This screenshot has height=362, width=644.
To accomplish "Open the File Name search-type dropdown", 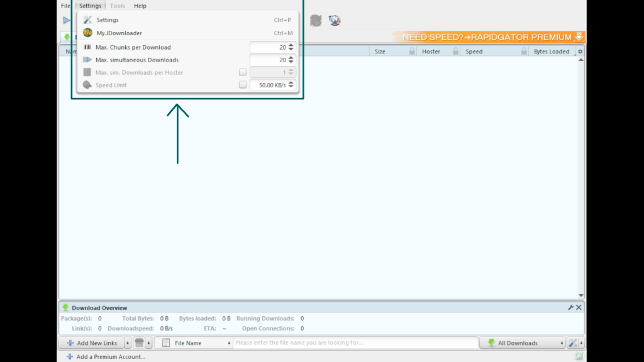I will click(x=194, y=343).
